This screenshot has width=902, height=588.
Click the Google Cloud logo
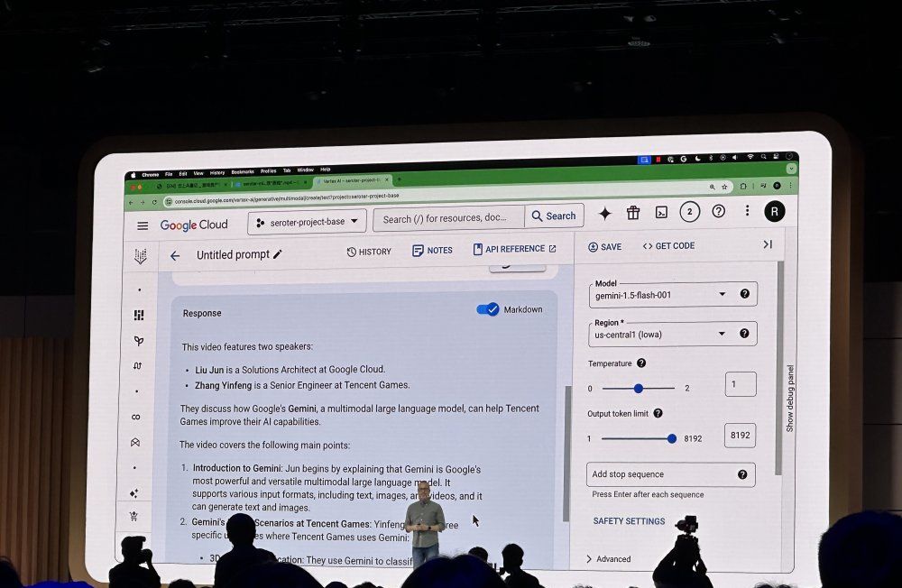194,225
